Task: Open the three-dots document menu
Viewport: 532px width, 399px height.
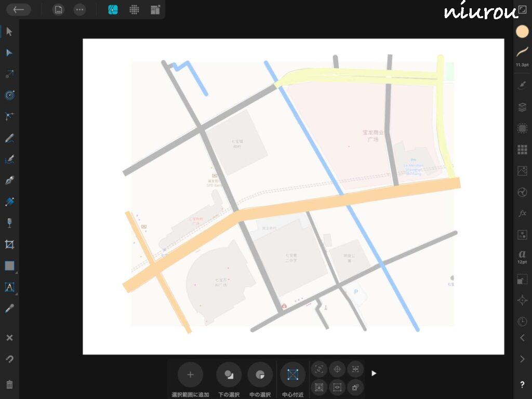Action: coord(79,9)
